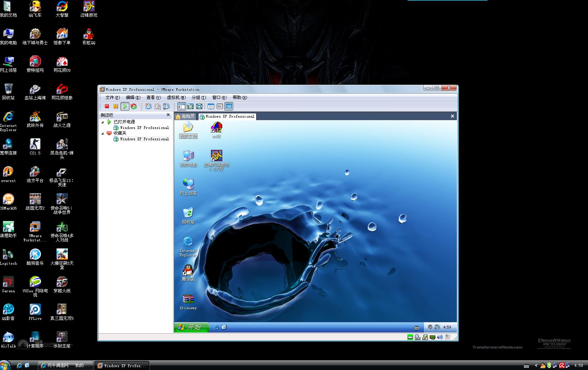Image resolution: width=588 pixels, height=370 pixels.
Task: Close the current VM tab
Action: (452, 116)
